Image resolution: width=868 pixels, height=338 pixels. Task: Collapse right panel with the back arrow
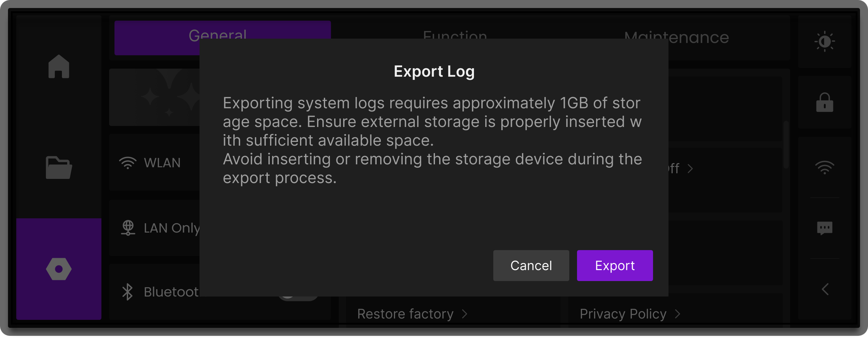825,289
